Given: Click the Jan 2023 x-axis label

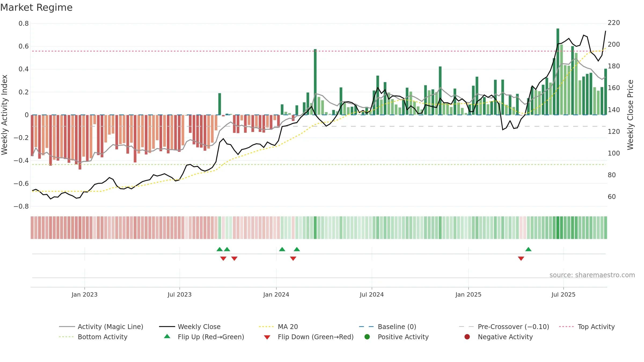Looking at the screenshot, I should pos(85,295).
